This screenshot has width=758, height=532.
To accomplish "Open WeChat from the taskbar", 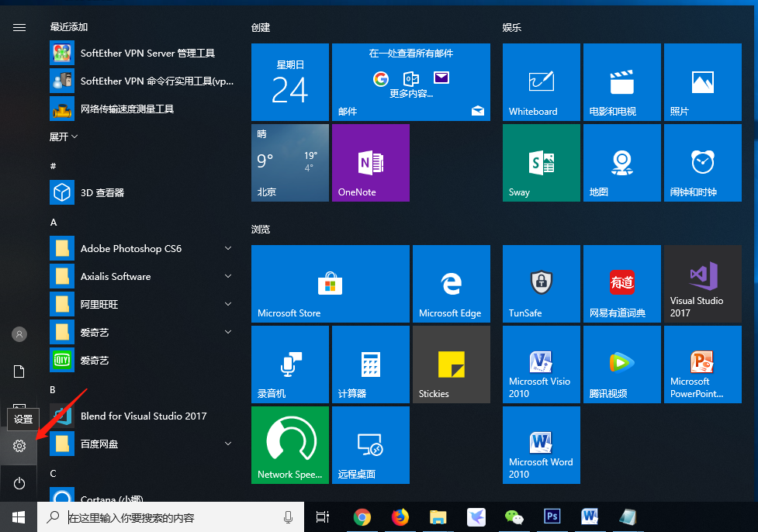I will click(x=514, y=517).
